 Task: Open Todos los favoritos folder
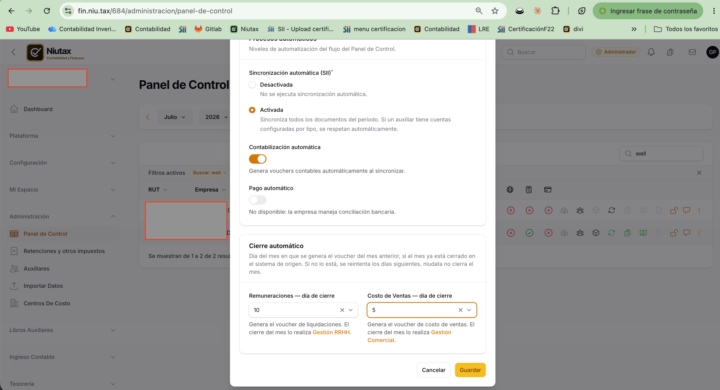point(686,29)
